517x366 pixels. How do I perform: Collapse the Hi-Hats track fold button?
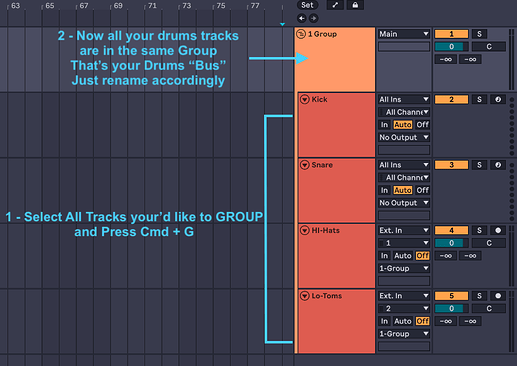point(305,230)
